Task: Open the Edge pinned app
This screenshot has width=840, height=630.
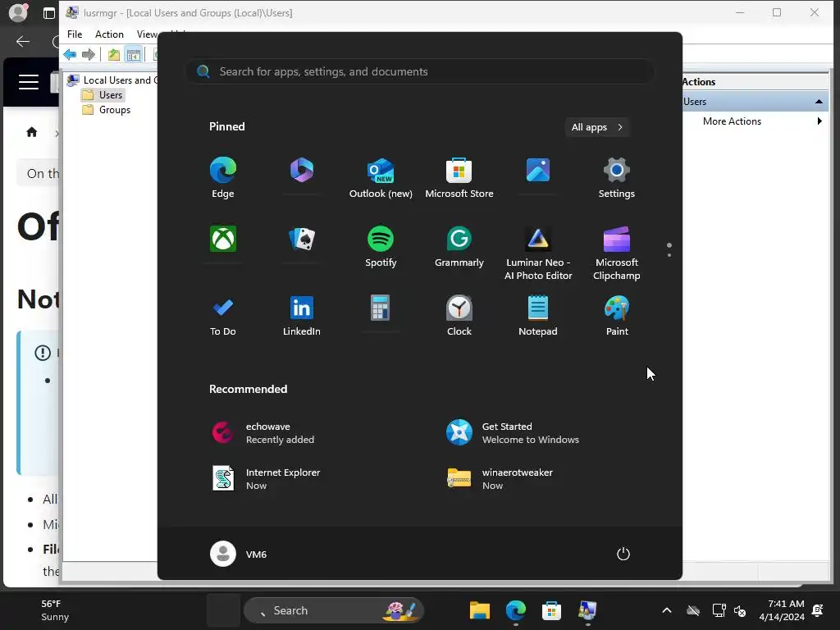Action: pos(223,178)
